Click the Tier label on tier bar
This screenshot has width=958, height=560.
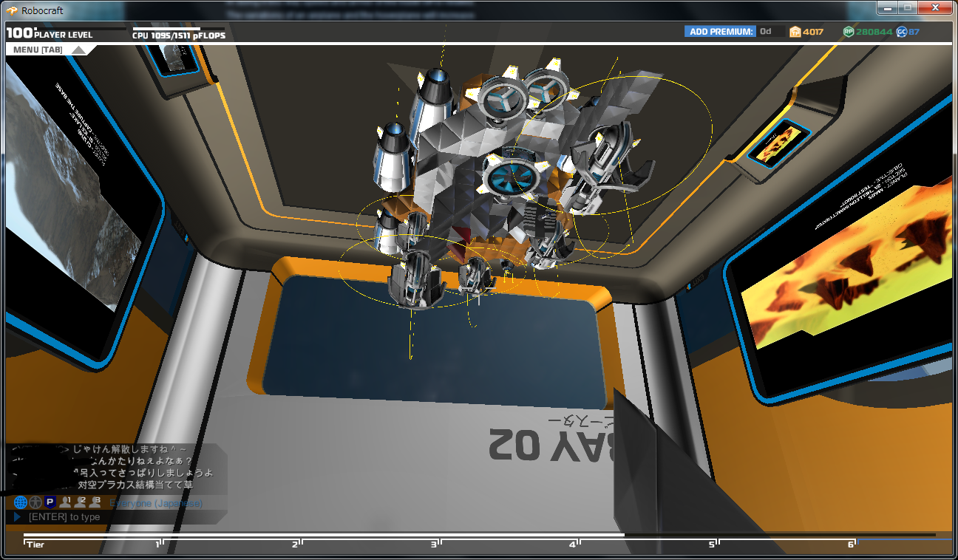pos(35,545)
